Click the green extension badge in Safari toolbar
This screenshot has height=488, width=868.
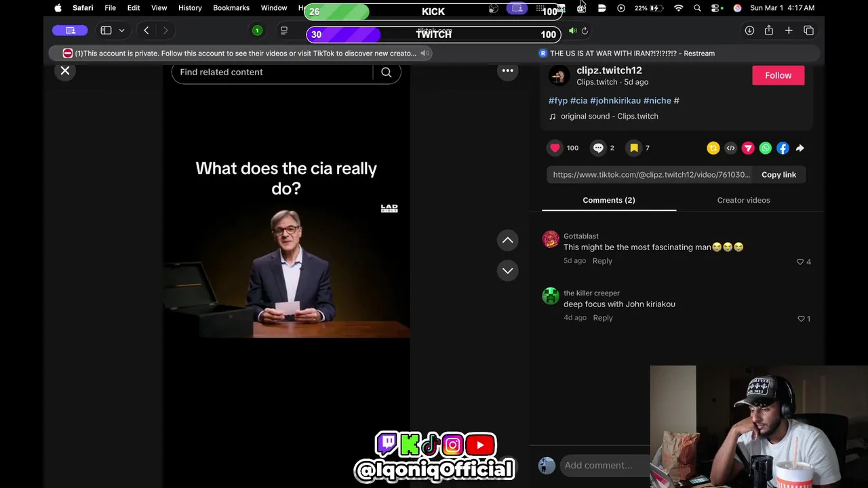pos(257,30)
